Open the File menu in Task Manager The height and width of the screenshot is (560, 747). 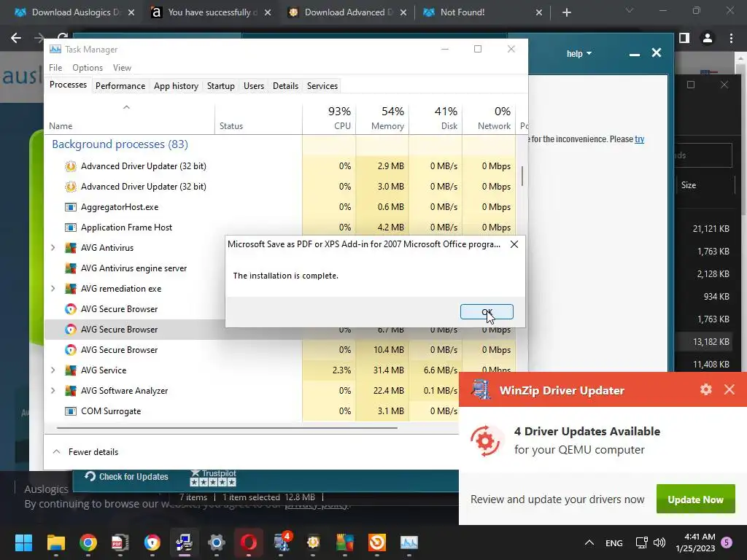[55, 68]
